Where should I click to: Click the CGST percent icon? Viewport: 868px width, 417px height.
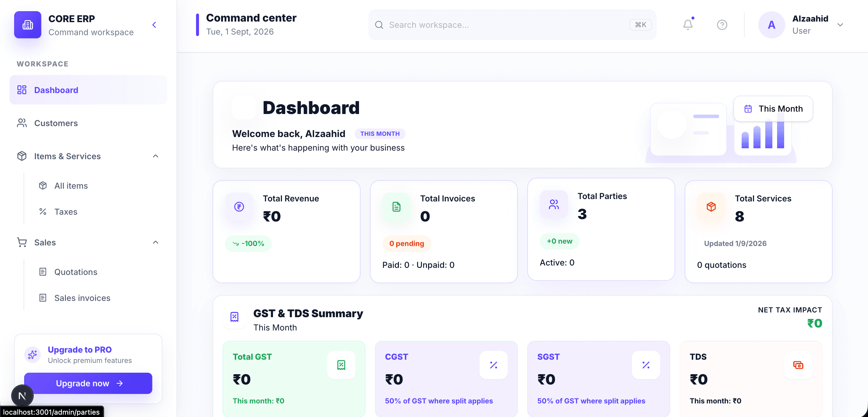pos(493,365)
